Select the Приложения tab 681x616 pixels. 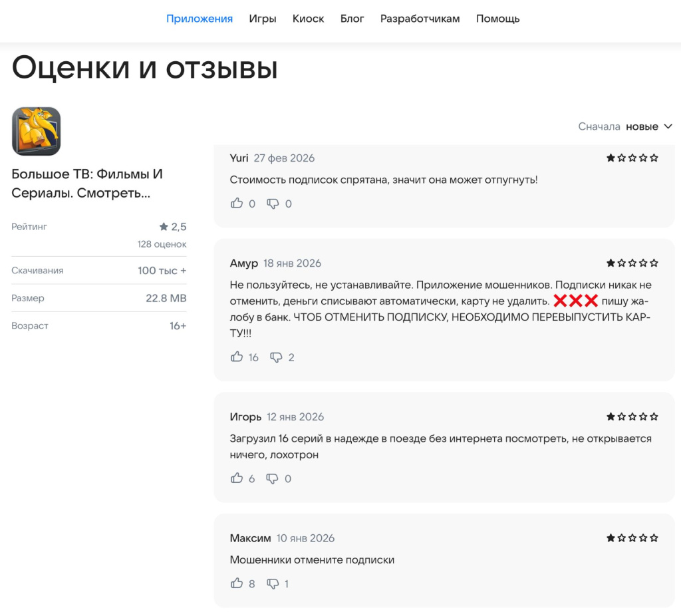pyautogui.click(x=200, y=19)
